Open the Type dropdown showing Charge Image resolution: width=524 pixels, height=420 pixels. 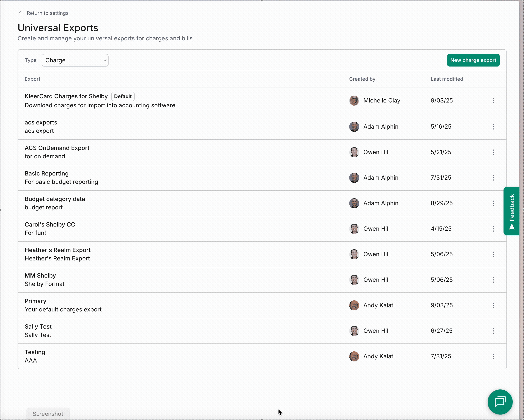[x=75, y=60]
